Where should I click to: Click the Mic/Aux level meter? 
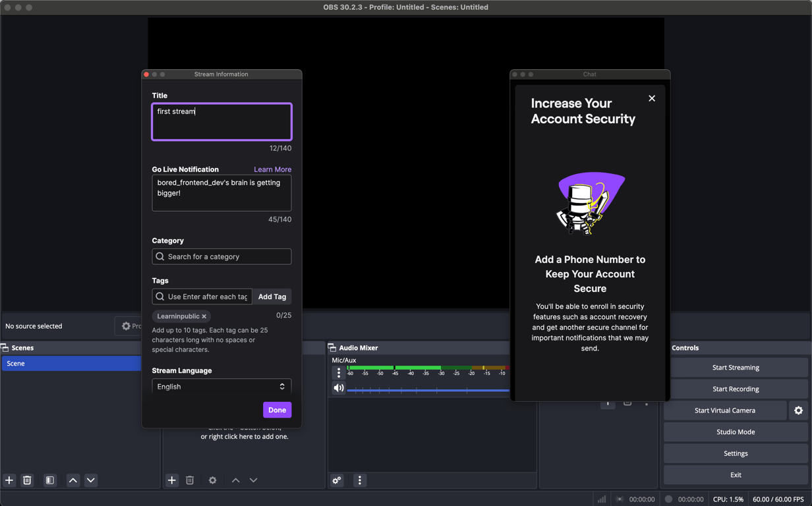click(428, 368)
